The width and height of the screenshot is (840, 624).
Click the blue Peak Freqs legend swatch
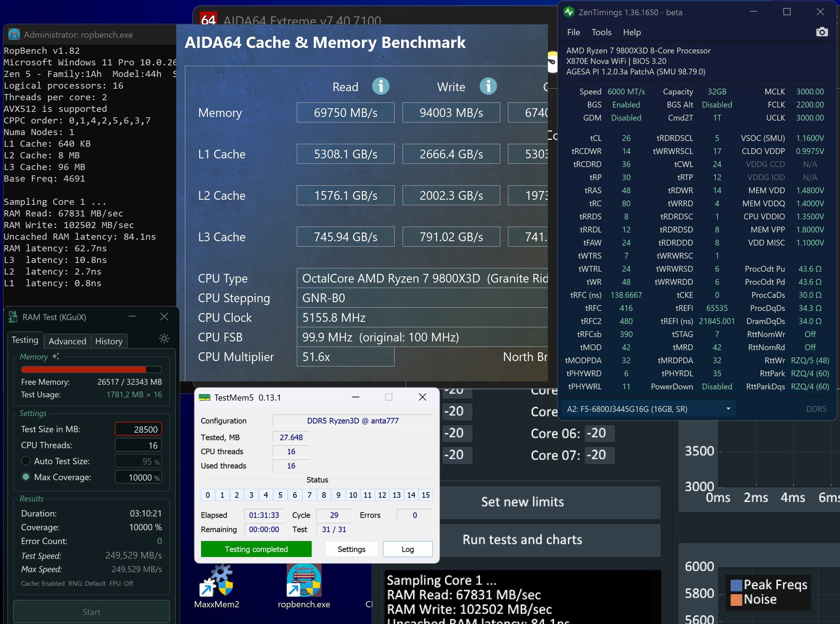coord(736,585)
